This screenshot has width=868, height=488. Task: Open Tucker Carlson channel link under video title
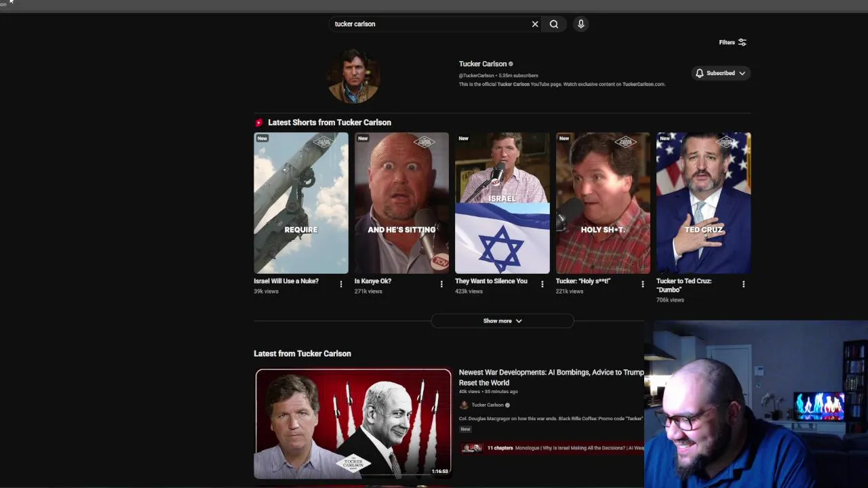(488, 405)
